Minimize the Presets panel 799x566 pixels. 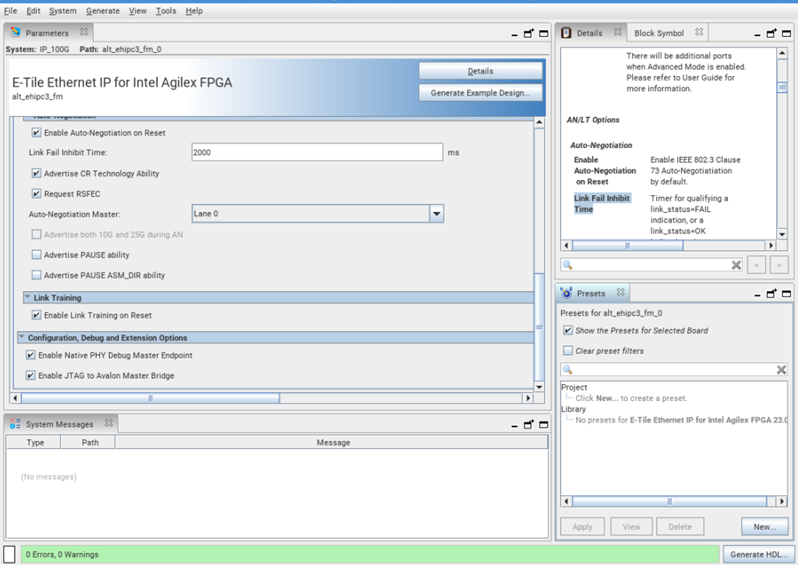[757, 295]
